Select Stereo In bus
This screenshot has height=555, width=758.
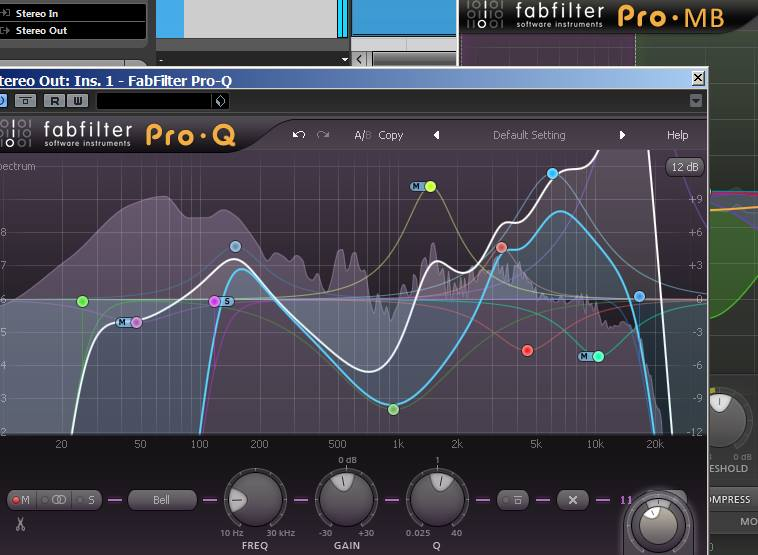click(x=73, y=13)
